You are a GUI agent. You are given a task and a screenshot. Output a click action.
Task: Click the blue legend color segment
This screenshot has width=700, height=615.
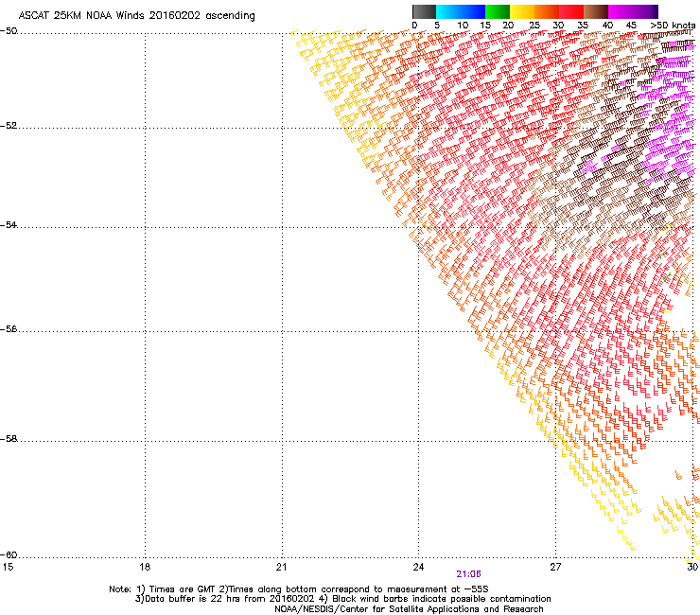point(473,11)
